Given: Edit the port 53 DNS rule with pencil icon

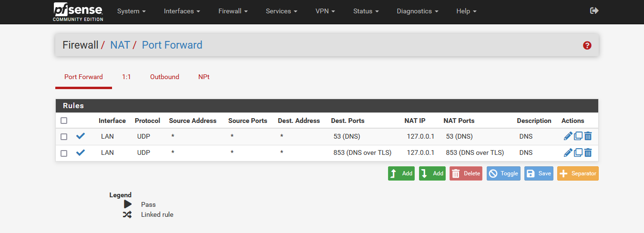Looking at the screenshot, I should [x=568, y=136].
